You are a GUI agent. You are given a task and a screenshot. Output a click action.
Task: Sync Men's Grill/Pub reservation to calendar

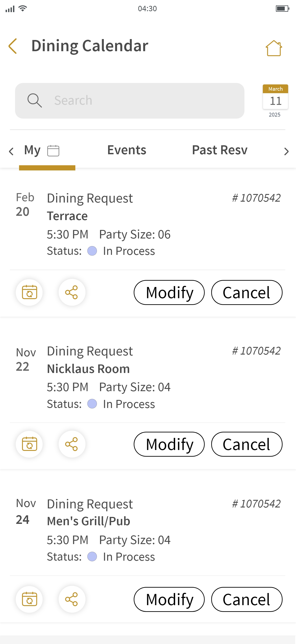click(x=29, y=599)
